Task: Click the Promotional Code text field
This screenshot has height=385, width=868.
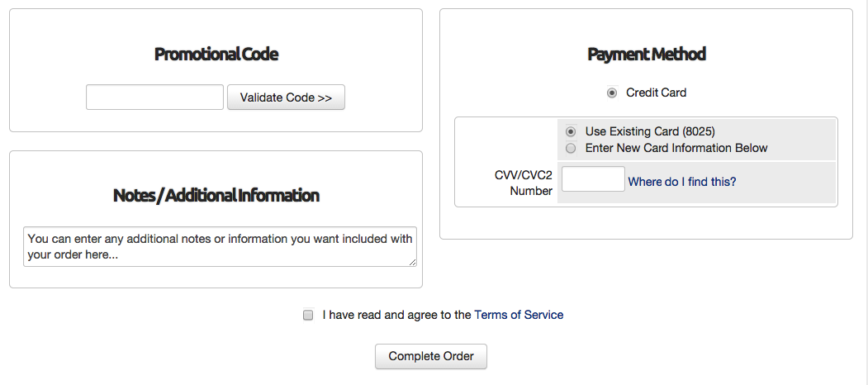Action: pyautogui.click(x=154, y=97)
